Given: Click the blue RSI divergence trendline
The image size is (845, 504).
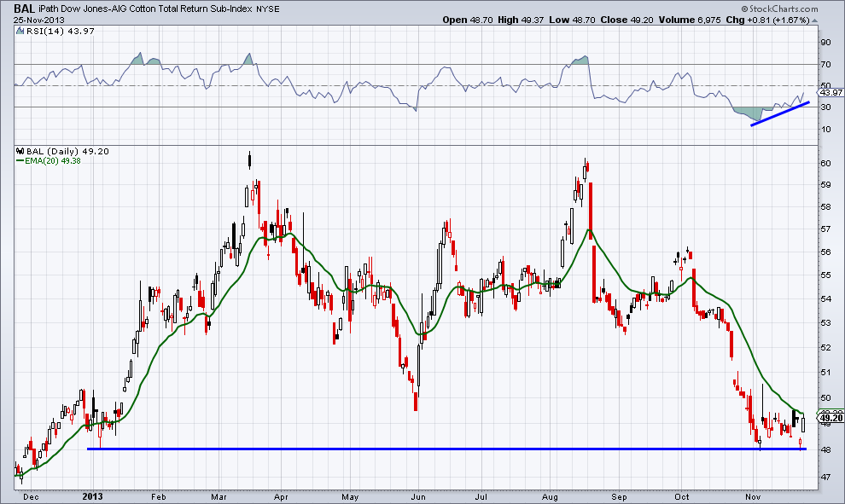Looking at the screenshot, I should 779,113.
